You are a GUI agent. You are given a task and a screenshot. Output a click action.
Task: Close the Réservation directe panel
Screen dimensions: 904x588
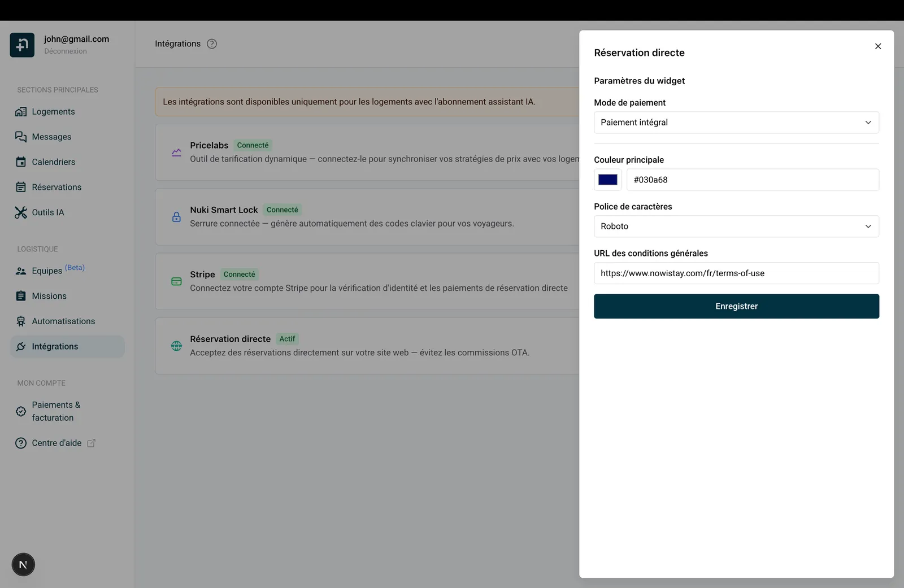click(x=878, y=46)
